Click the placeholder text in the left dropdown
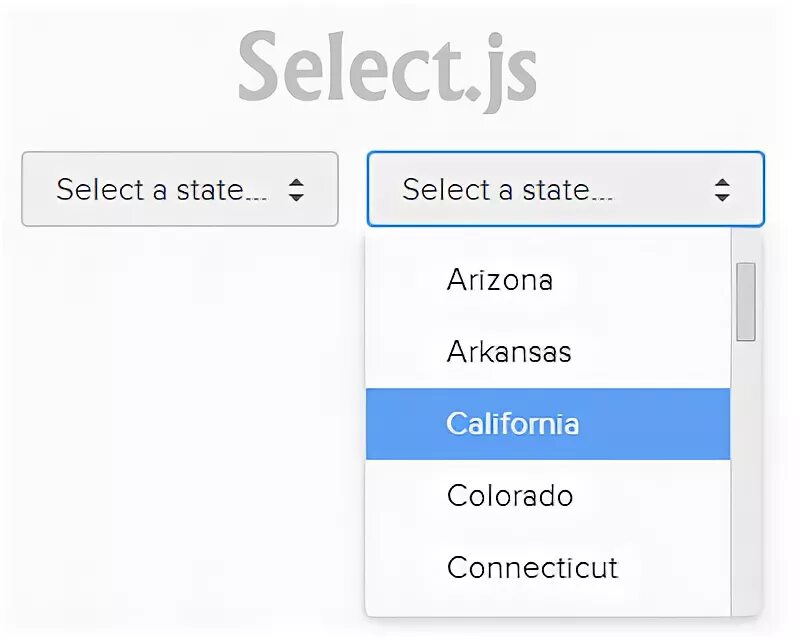 pos(162,189)
